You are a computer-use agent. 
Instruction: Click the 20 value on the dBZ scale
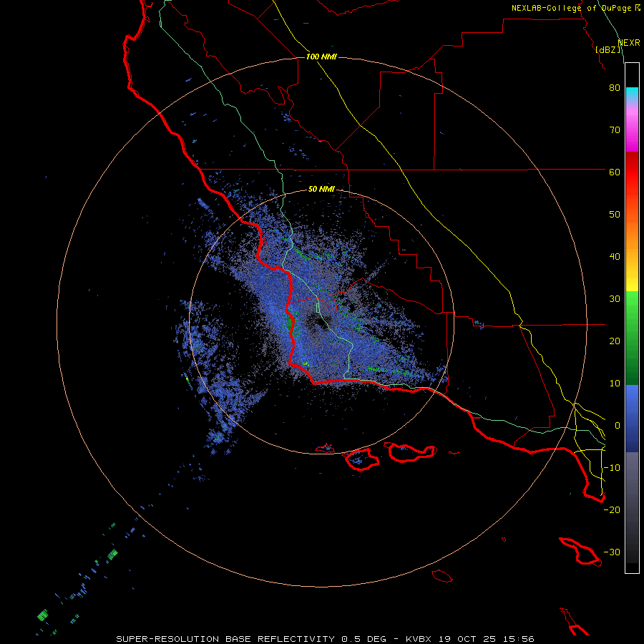point(615,341)
